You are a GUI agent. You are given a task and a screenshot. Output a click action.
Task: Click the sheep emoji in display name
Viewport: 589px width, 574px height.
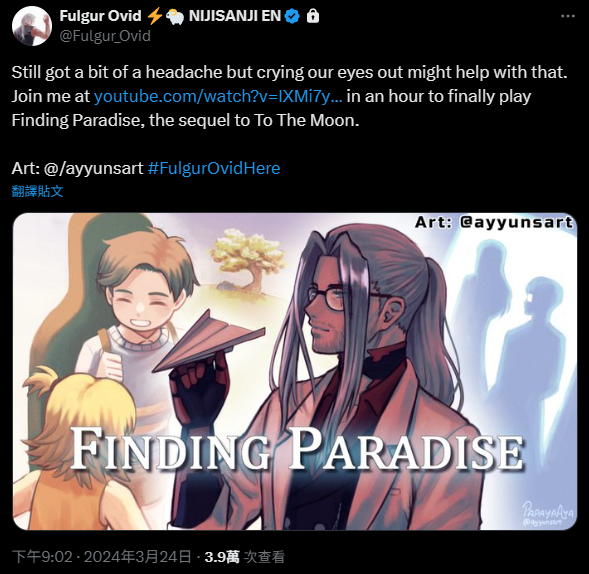(x=175, y=17)
